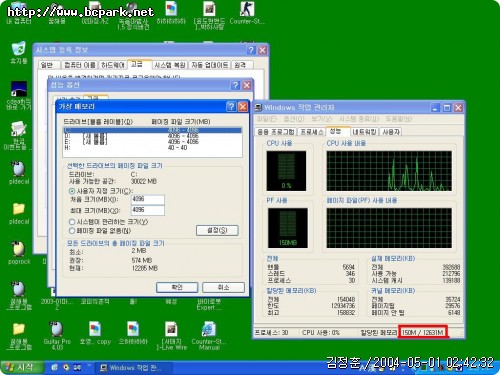Click 취소 in the 가상 메모리 dialog
Screen dimensions: 500x375
[x=223, y=287]
